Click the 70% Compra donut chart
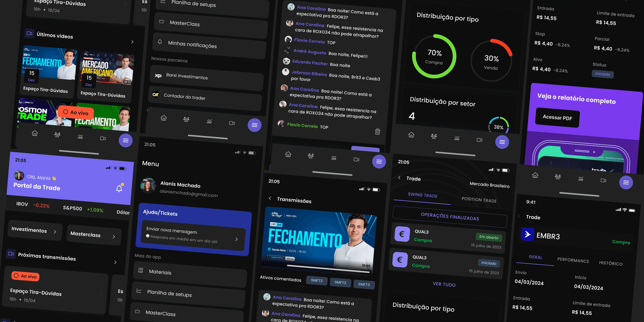This screenshot has height=322, width=644. coord(434,57)
